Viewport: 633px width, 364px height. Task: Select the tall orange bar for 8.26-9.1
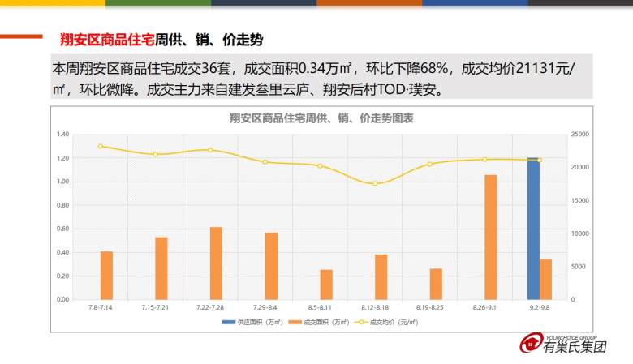point(491,238)
